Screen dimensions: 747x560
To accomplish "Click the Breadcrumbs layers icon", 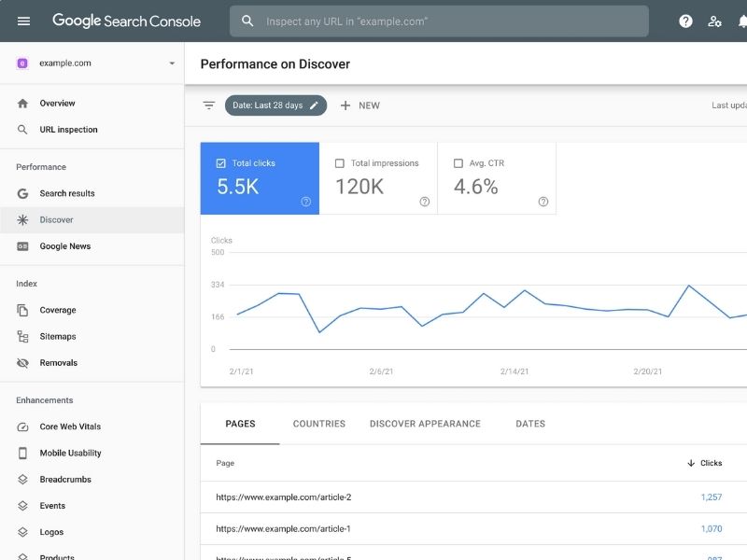I will pos(22,480).
